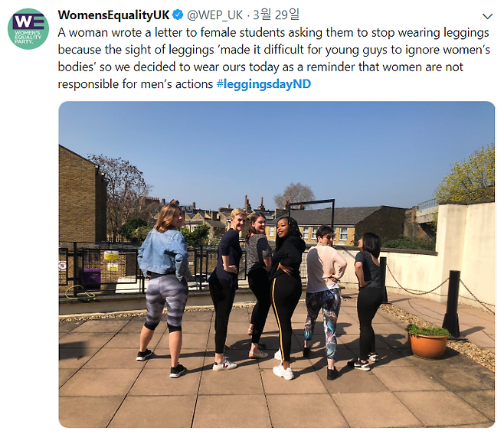Follow the #leggingsdayND hashtag
Image resolution: width=504 pixels, height=434 pixels.
[x=264, y=84]
